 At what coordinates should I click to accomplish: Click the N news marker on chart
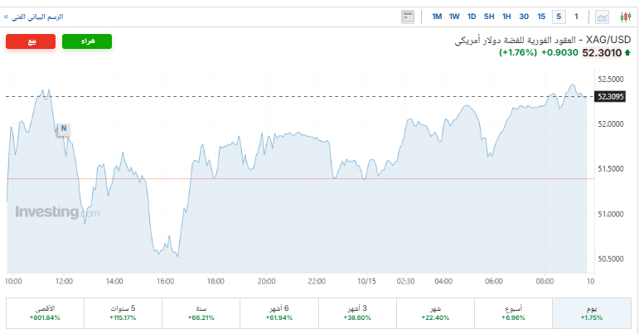tap(63, 128)
